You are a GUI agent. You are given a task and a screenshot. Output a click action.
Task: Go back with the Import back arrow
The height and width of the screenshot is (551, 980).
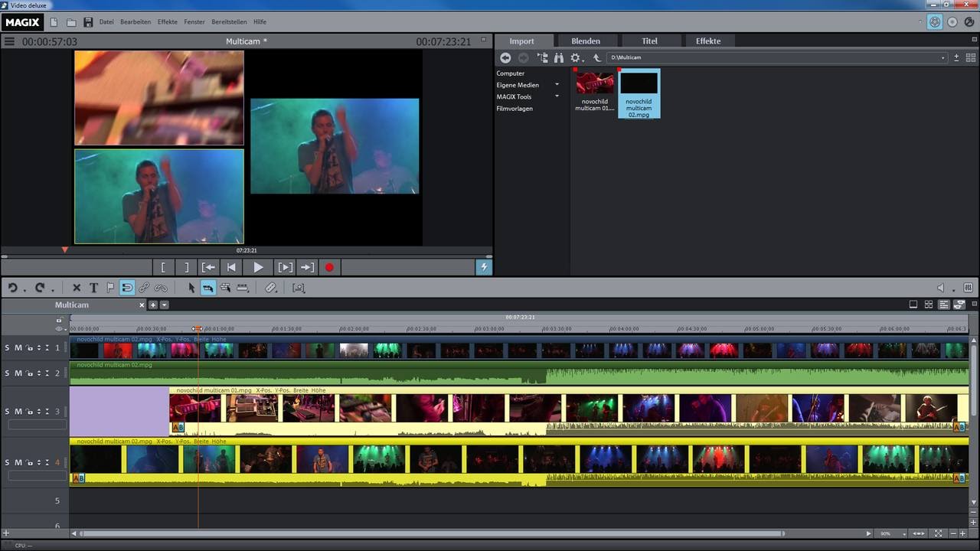[x=505, y=57]
